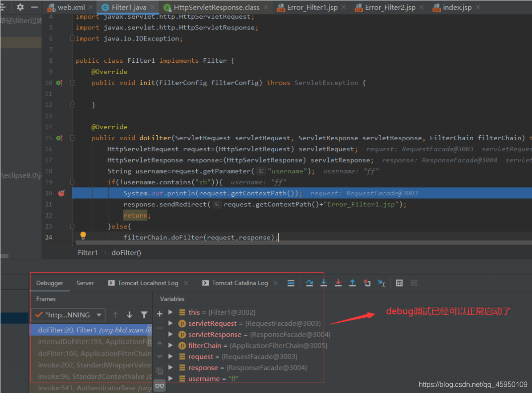
Task: Switch to the Error_Filter2.jsp tab
Action: 390,7
